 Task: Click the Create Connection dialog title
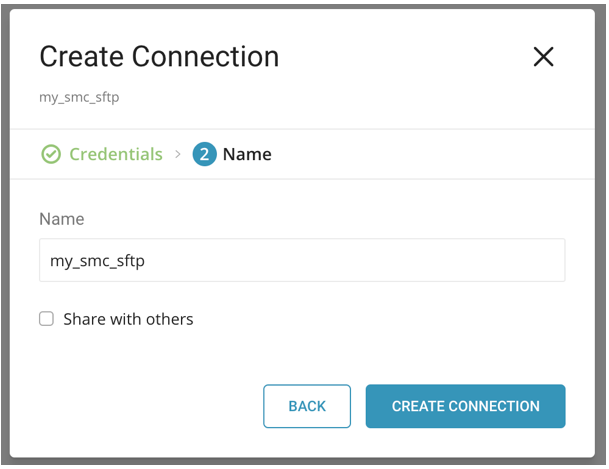pyautogui.click(x=159, y=56)
